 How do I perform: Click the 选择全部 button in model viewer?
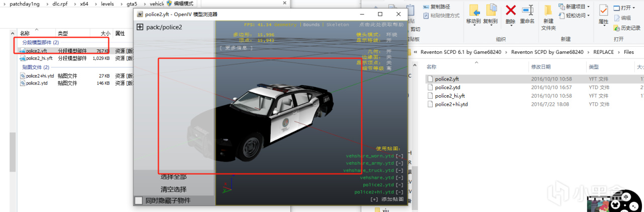pyautogui.click(x=174, y=177)
